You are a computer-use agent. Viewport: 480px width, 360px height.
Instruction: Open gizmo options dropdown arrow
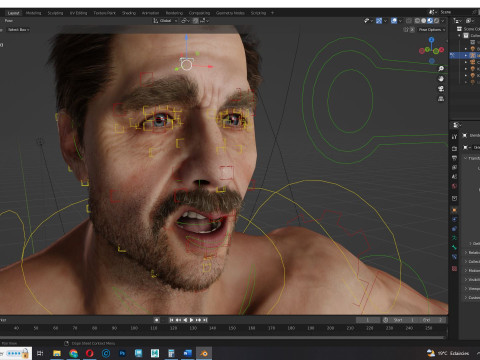pos(385,21)
